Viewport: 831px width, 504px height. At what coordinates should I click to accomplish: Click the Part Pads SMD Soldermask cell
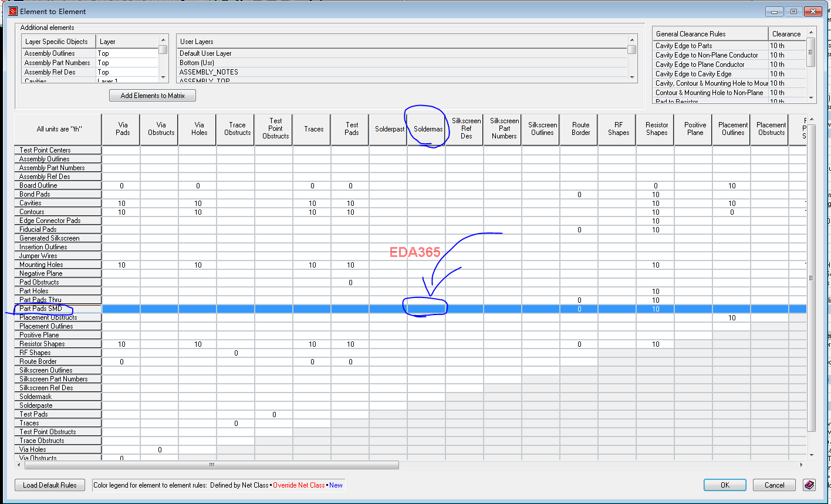[427, 309]
